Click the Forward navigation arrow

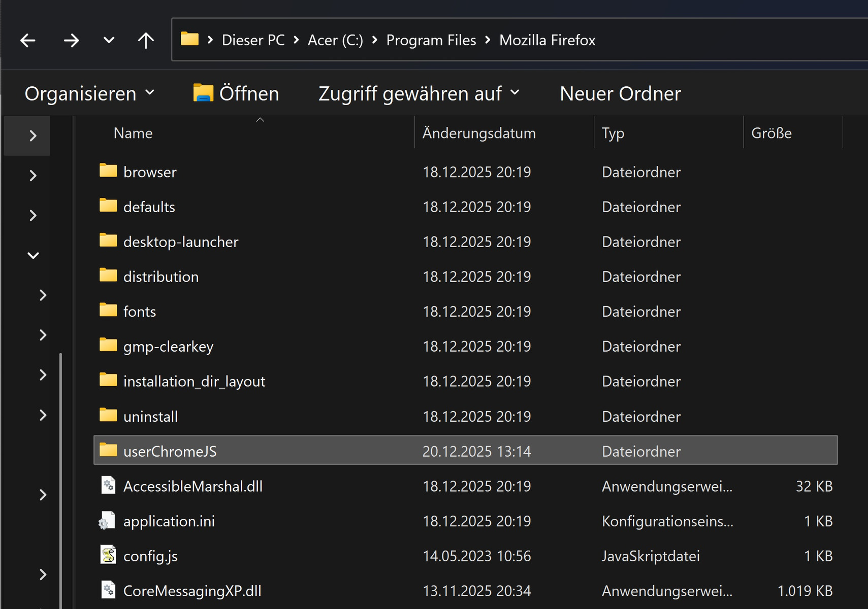pyautogui.click(x=71, y=41)
